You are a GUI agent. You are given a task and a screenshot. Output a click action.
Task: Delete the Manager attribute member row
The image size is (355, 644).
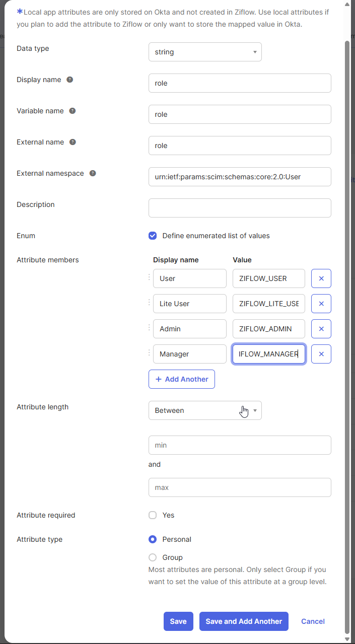(321, 354)
